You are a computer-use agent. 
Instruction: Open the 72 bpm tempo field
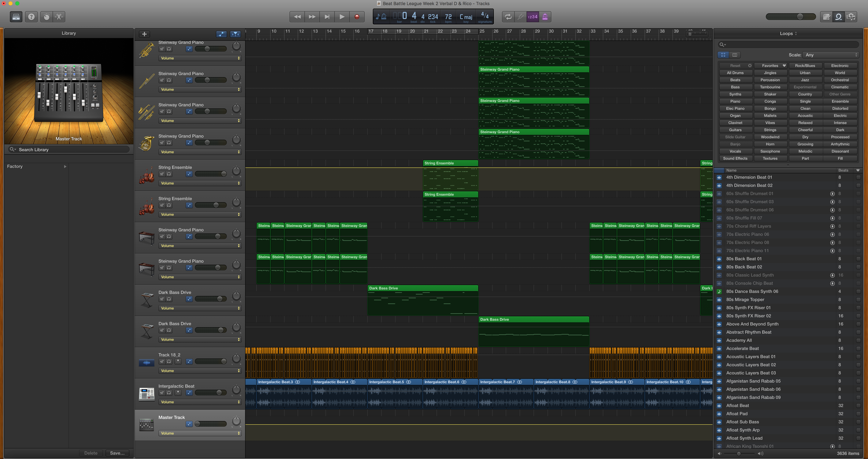point(448,17)
